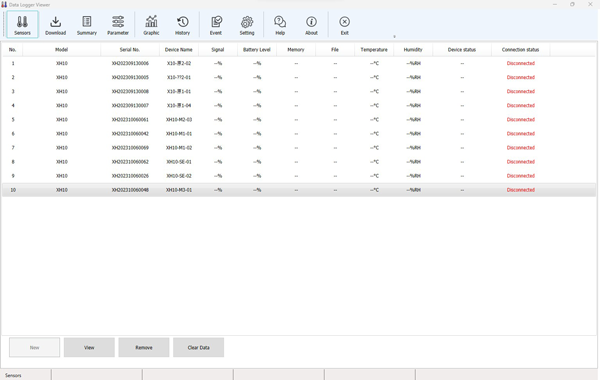The width and height of the screenshot is (600, 380).
Task: Minimize the Data Logger Viewer window
Action: 554,4
